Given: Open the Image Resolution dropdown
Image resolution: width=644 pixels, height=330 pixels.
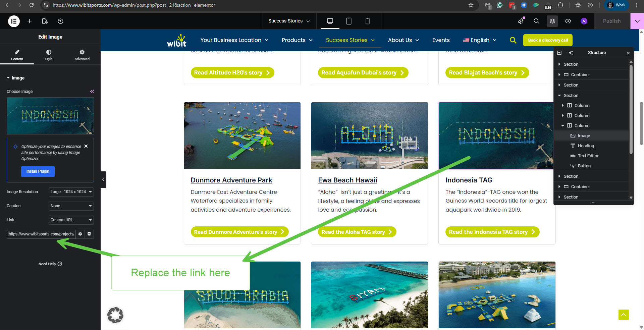Looking at the screenshot, I should 71,192.
